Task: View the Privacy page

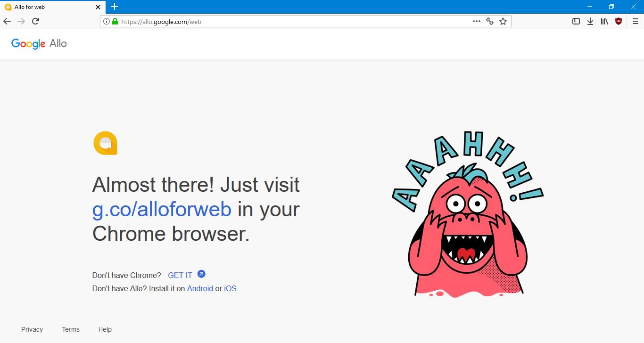Action: [32, 329]
